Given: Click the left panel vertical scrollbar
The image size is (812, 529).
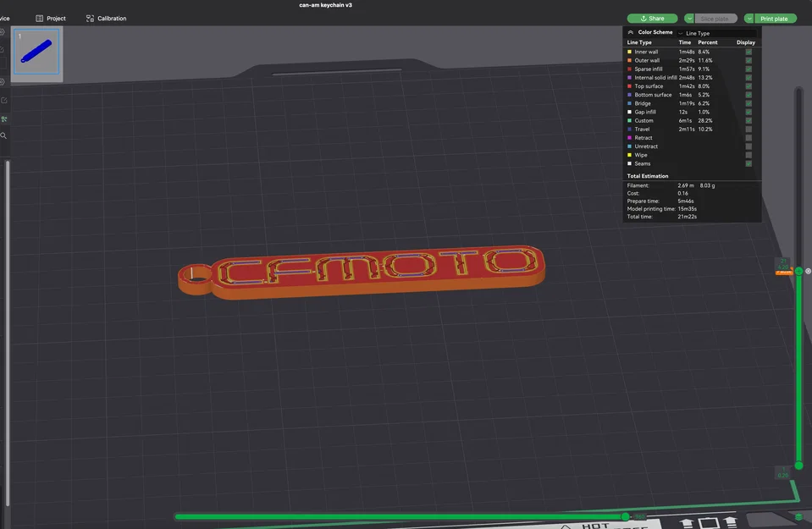Looking at the screenshot, I should [8, 333].
